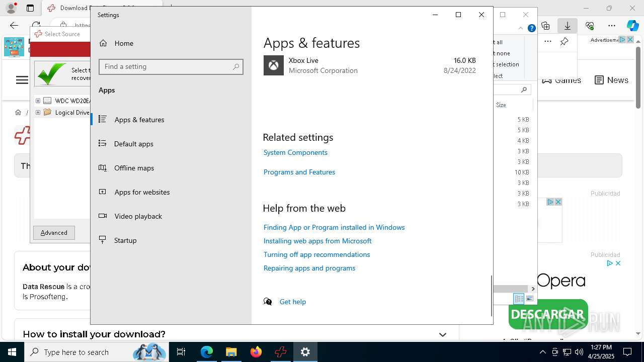Screen dimensions: 644x362
Task: Open Copilot in Edge toolbar
Action: tap(632, 26)
